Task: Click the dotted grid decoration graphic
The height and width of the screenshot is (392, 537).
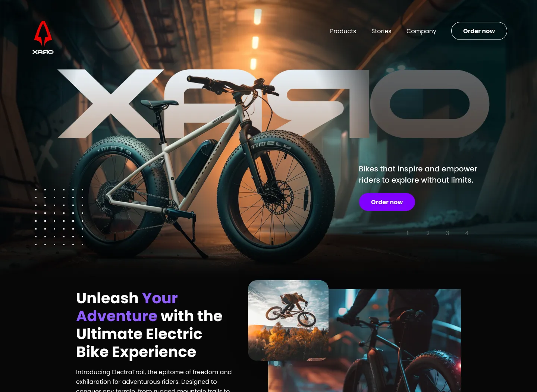Action: pyautogui.click(x=59, y=217)
